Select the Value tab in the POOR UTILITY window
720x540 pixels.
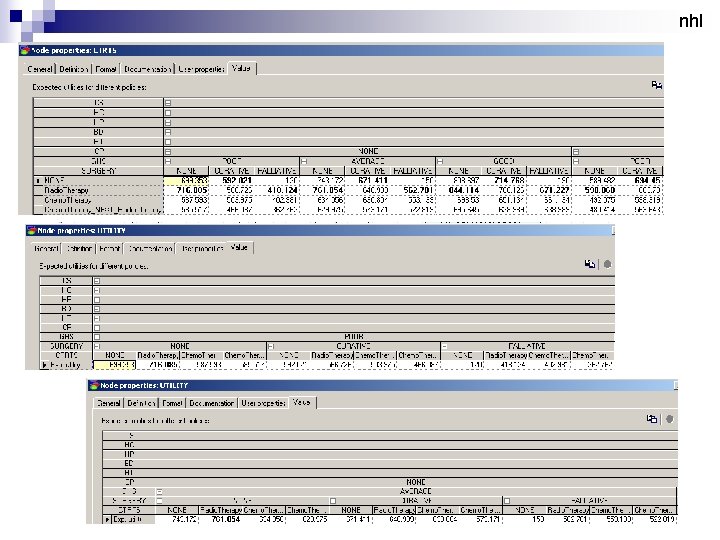[239, 248]
